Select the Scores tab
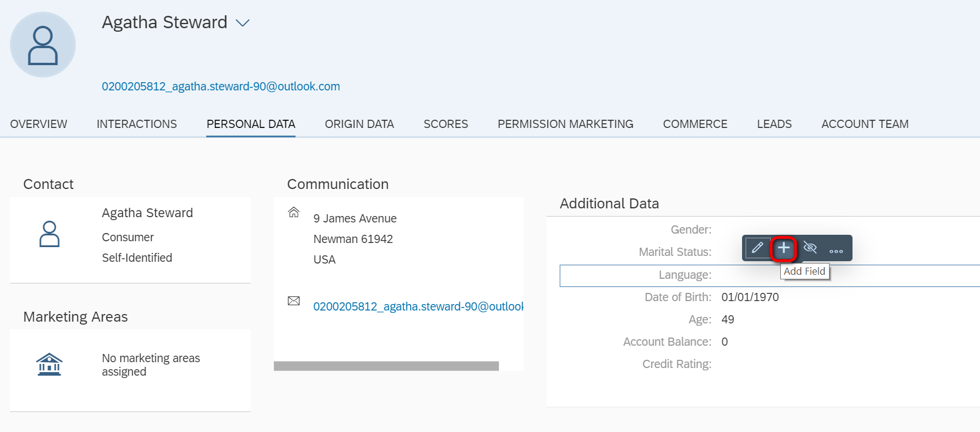This screenshot has height=432, width=980. 446,124
